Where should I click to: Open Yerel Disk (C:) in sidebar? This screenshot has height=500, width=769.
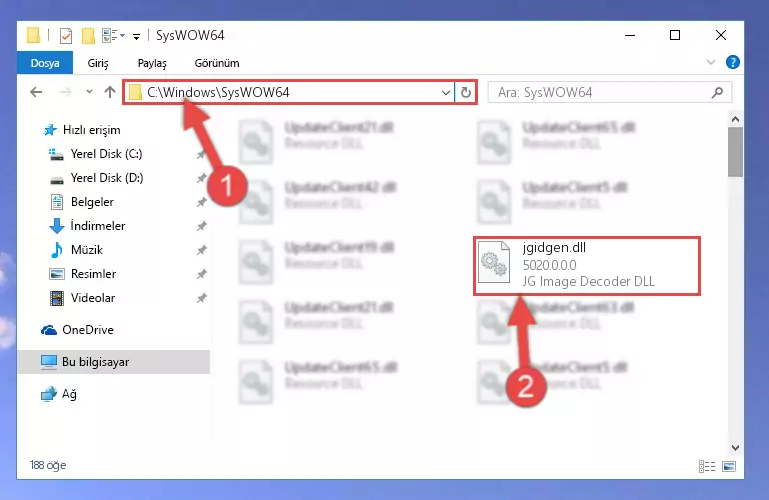point(106,154)
